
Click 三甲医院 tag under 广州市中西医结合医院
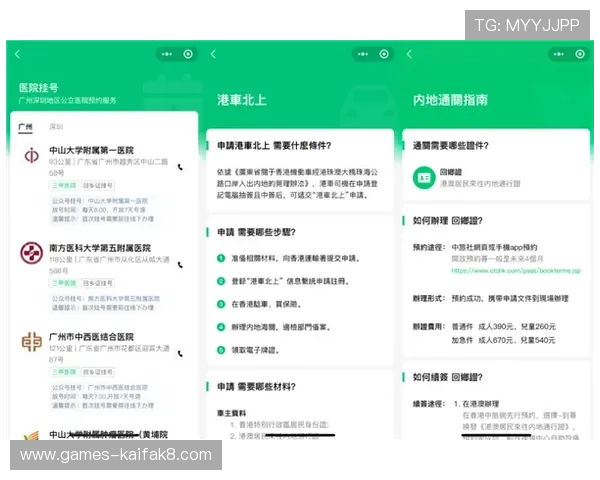click(64, 372)
